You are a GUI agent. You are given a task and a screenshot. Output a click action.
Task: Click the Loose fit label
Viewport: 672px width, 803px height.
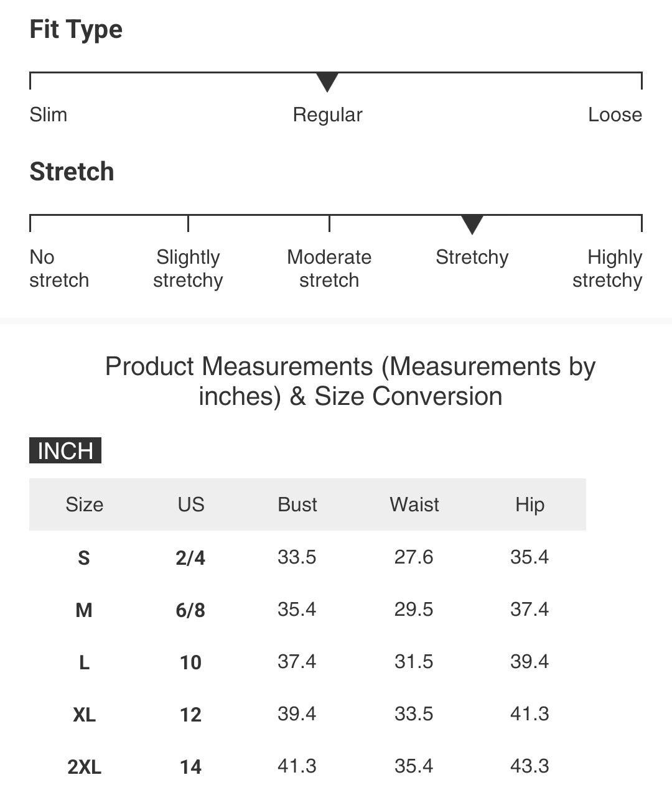615,114
